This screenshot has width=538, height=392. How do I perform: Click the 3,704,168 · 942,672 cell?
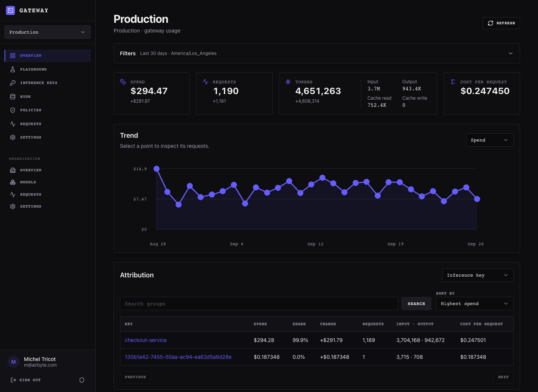pyautogui.click(x=420, y=340)
